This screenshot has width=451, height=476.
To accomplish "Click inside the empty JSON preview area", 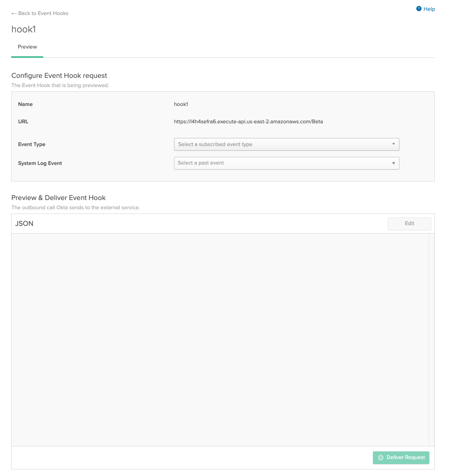I will coord(220,339).
